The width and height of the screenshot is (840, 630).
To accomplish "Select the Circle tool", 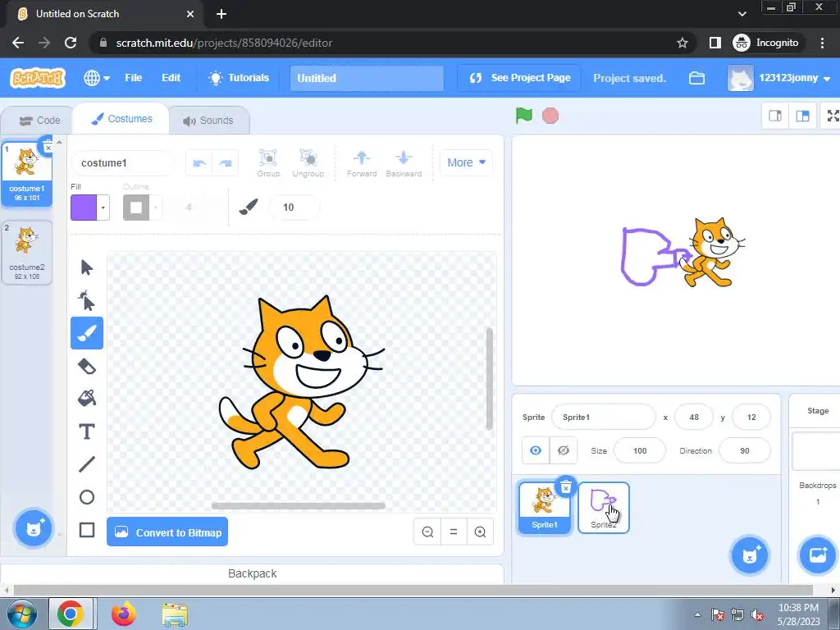I will 87,497.
